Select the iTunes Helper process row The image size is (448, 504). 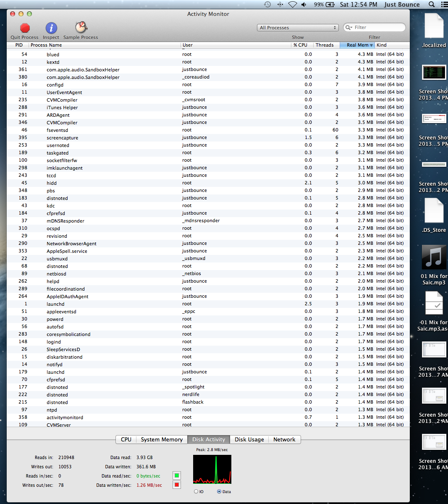(208, 107)
